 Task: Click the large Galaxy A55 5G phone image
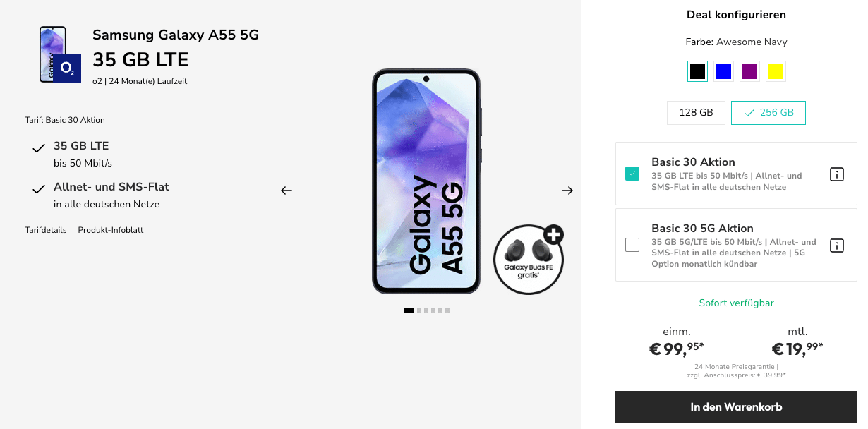coord(427,181)
